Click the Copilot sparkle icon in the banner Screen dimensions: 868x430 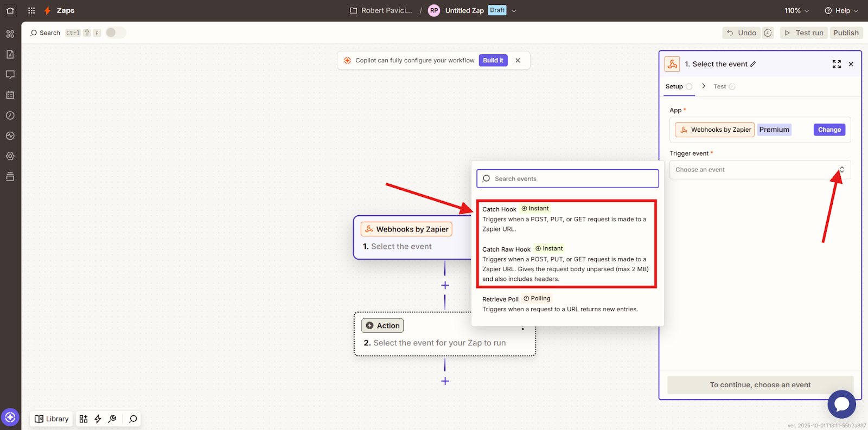(x=348, y=61)
